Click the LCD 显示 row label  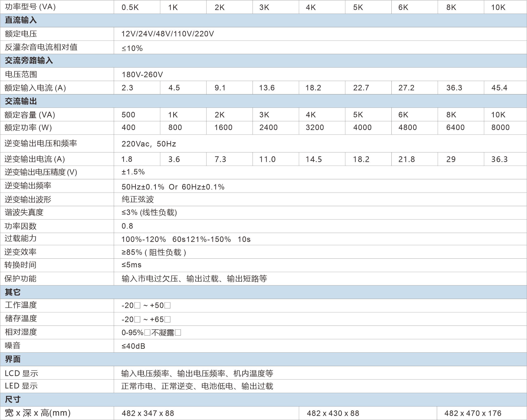tap(22, 373)
